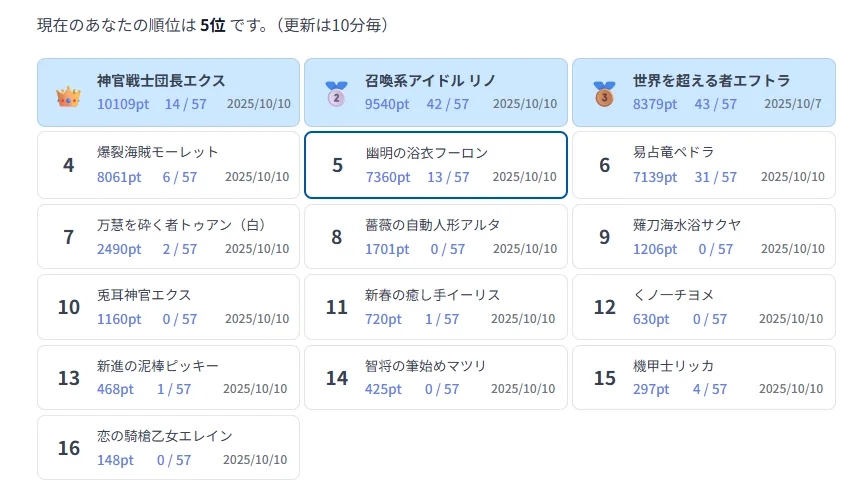This screenshot has width=858, height=494.
Task: Click the 爆裂海賊モーレット card
Action: (x=168, y=165)
